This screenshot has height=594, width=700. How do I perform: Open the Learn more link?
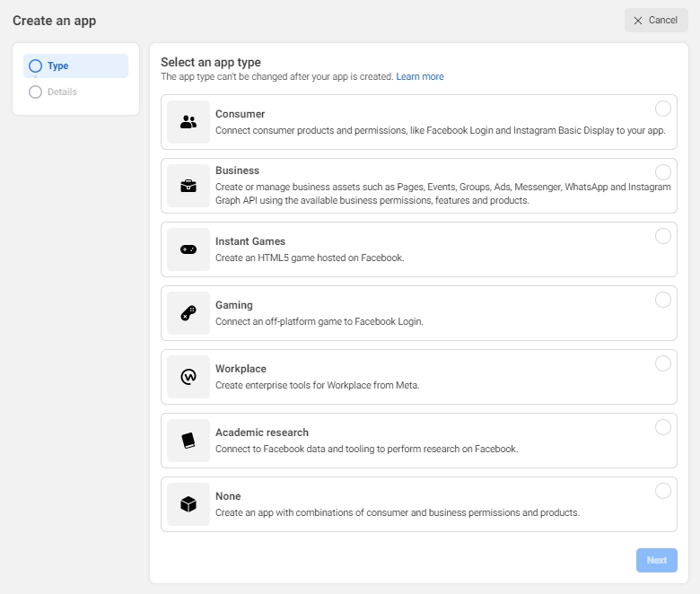tap(420, 77)
